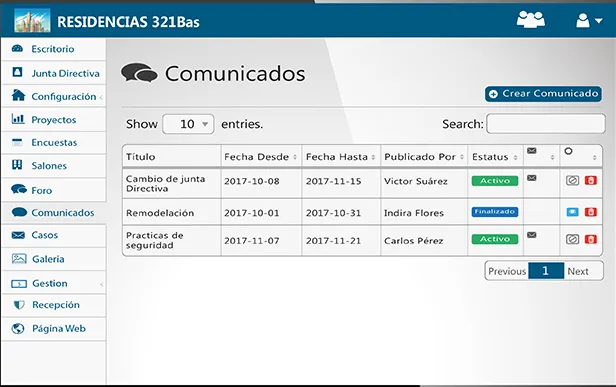This screenshot has width=616, height=387.
Task: Open the users group icon in header
Action: [530, 20]
